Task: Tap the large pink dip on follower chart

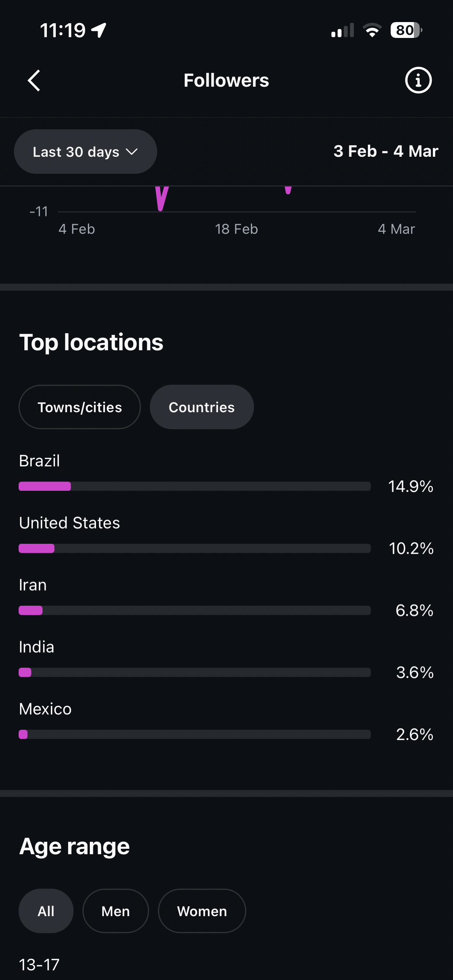Action: 161,198
